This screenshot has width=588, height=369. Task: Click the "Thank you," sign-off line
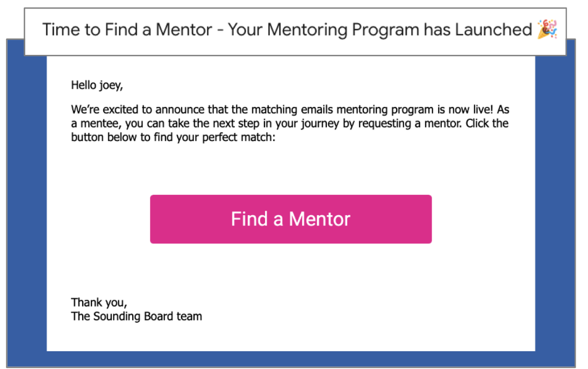point(99,302)
